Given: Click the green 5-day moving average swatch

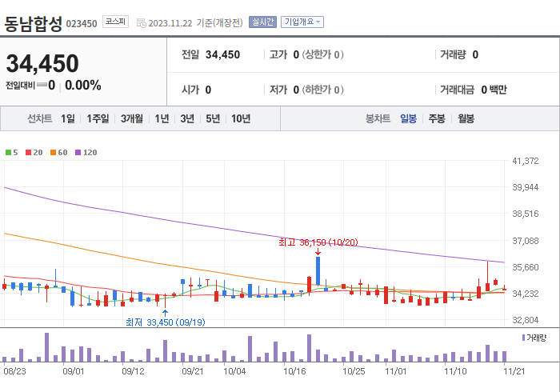Looking at the screenshot, I should tap(8, 153).
